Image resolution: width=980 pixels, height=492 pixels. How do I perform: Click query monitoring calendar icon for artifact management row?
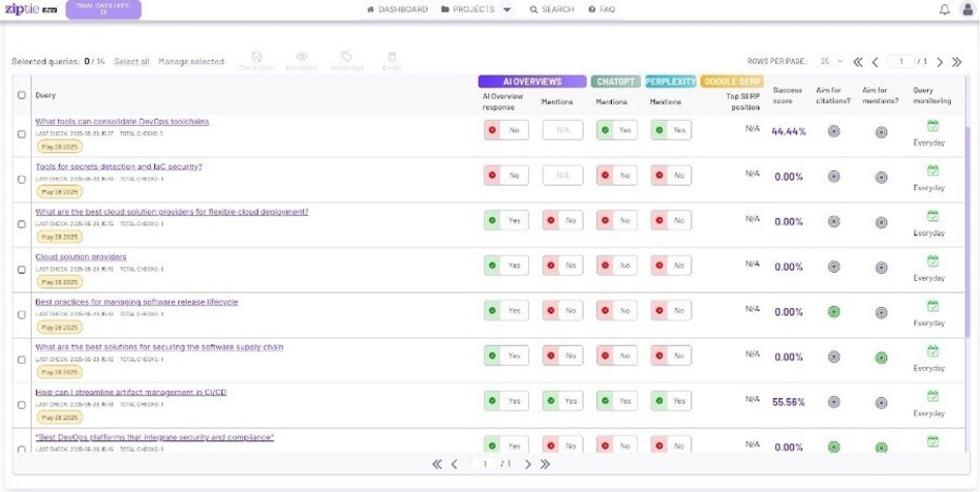[932, 396]
